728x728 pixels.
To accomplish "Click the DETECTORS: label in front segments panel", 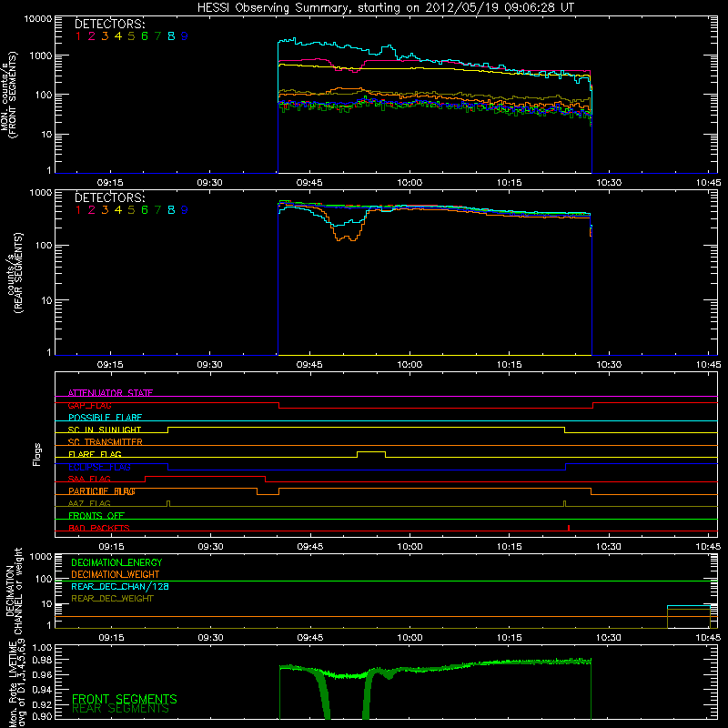I will point(109,24).
